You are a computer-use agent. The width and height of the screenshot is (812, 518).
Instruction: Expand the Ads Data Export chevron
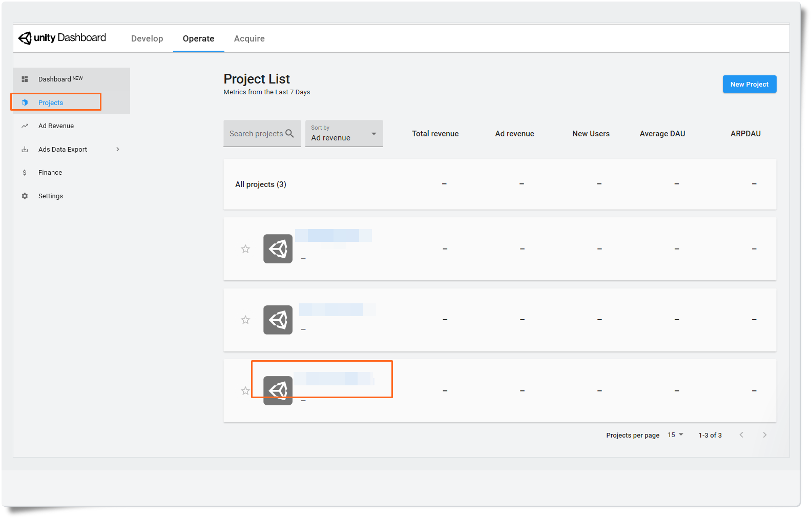[118, 150]
